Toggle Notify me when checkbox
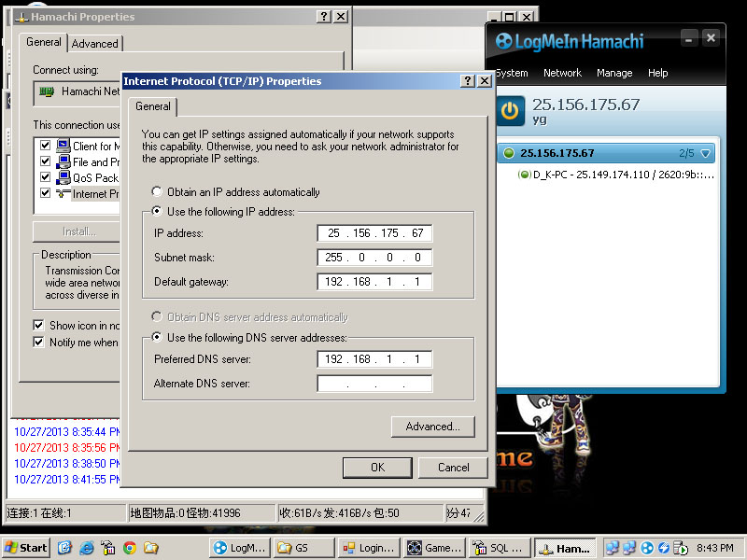747x560 pixels. (x=38, y=342)
